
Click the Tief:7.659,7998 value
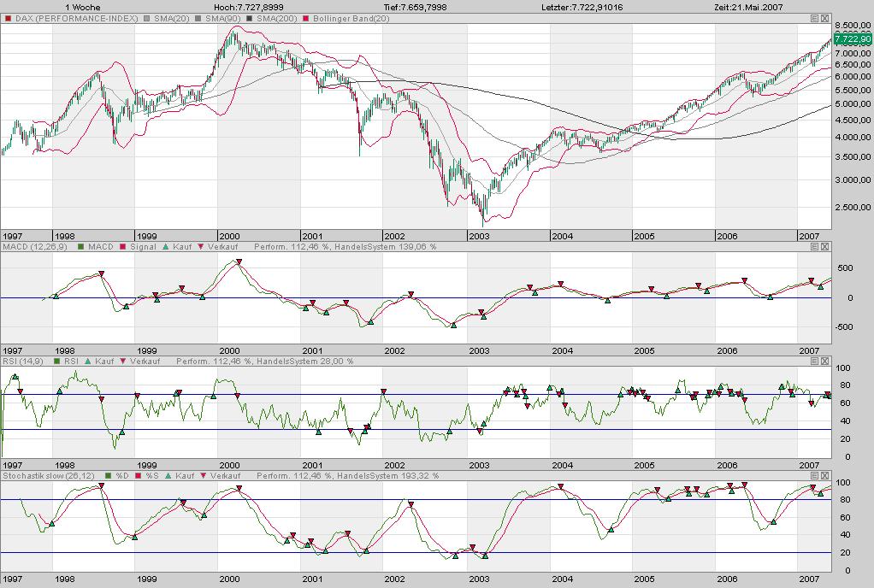click(416, 7)
